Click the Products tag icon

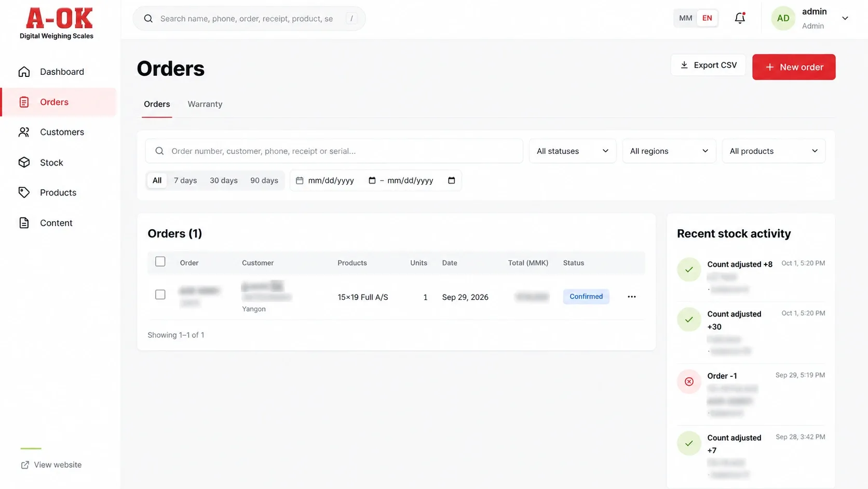[24, 193]
